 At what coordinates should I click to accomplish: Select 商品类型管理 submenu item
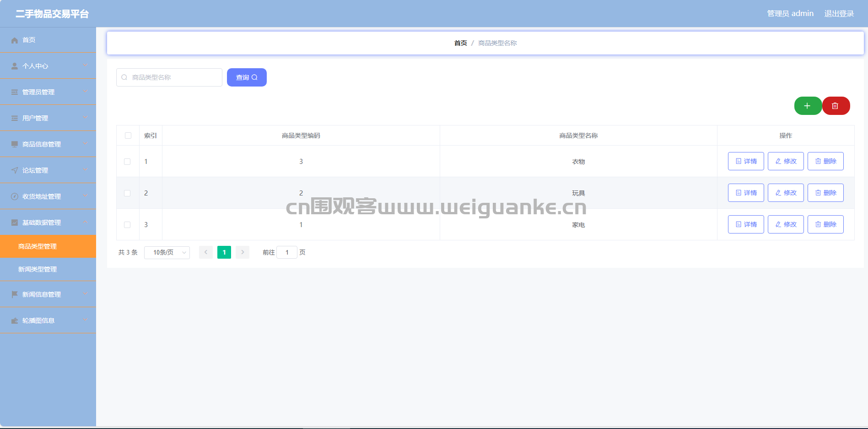[48, 246]
